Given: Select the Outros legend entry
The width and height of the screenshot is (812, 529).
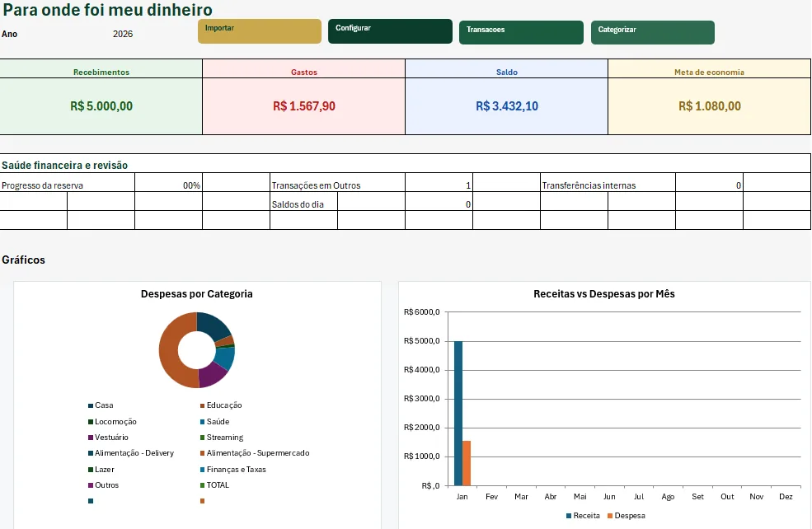Looking at the screenshot, I should 104,485.
